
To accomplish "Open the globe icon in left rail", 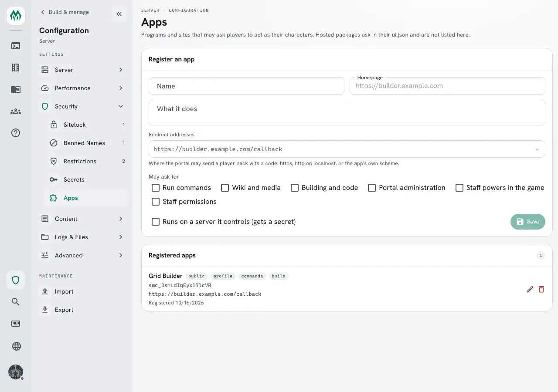I will [x=16, y=346].
